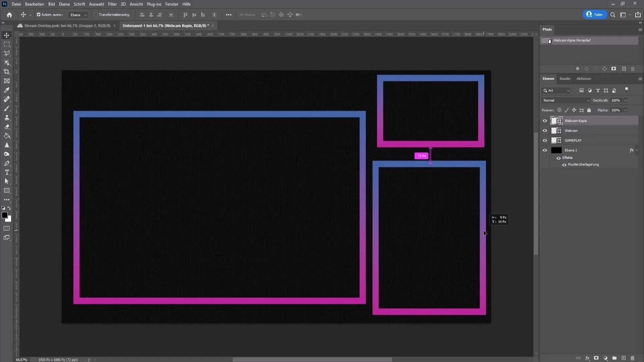The height and width of the screenshot is (362, 644).
Task: Open the Search magnifier icon
Action: 613,15
